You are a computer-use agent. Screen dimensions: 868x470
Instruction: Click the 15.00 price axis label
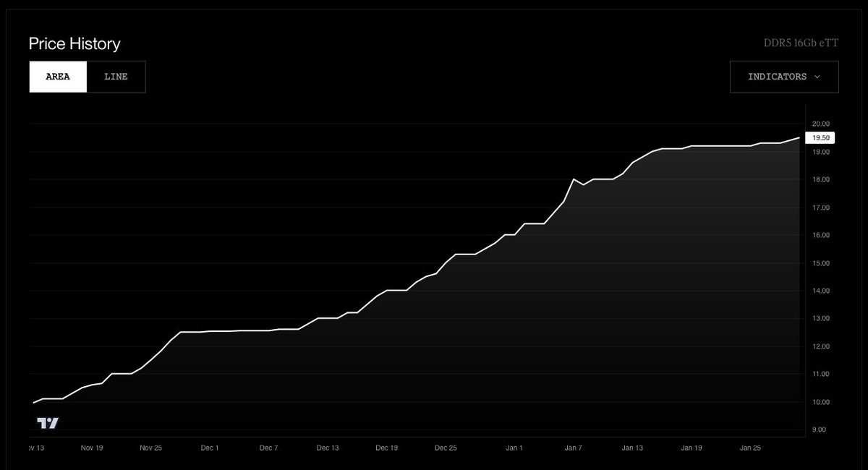[x=821, y=263]
